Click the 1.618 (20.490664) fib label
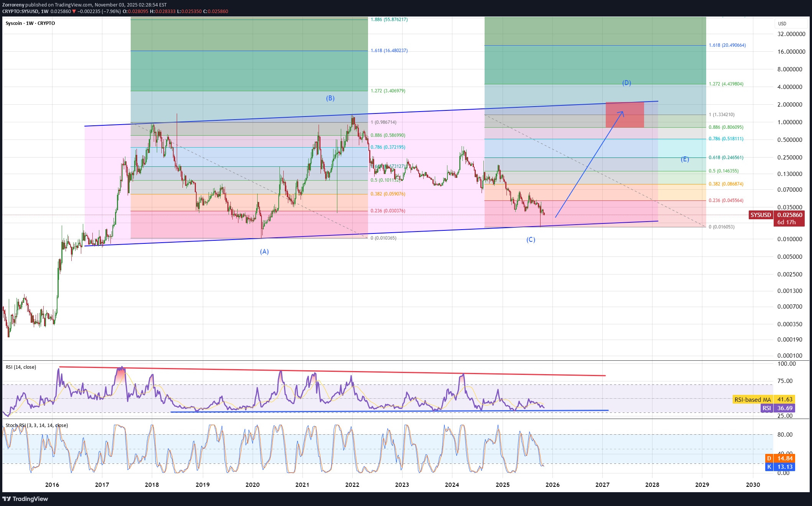 coord(727,45)
